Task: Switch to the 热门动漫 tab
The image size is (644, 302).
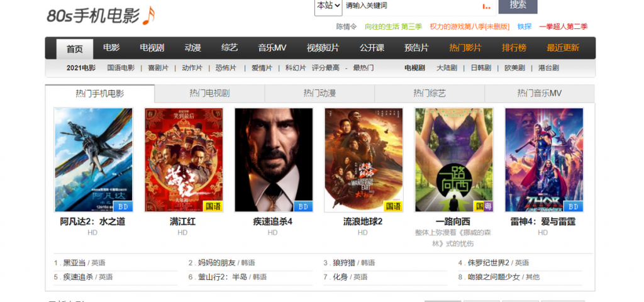Action: click(x=319, y=93)
